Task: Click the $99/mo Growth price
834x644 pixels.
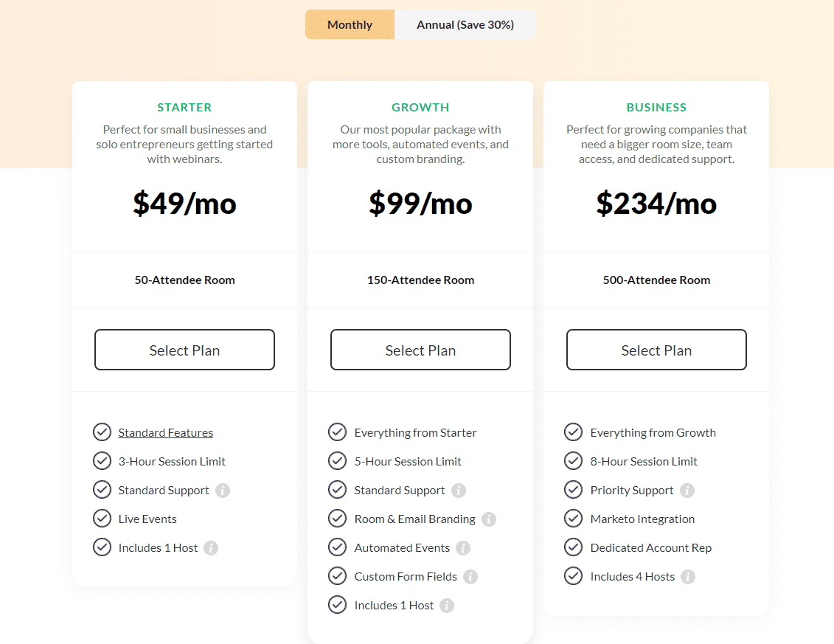Action: click(421, 204)
